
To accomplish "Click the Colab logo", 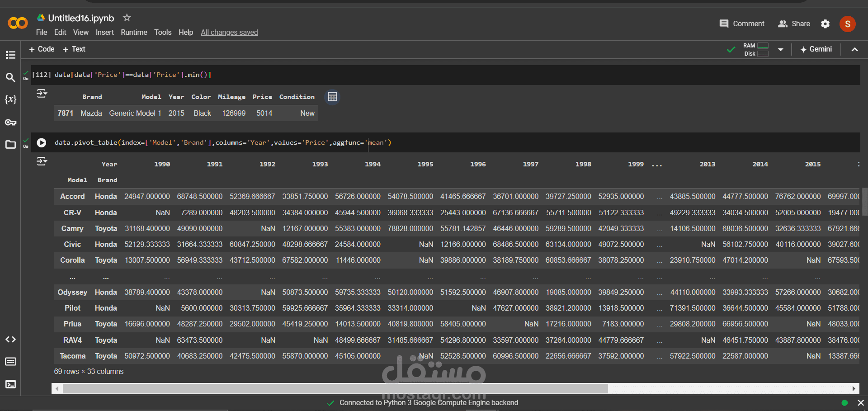I will pyautogui.click(x=18, y=23).
